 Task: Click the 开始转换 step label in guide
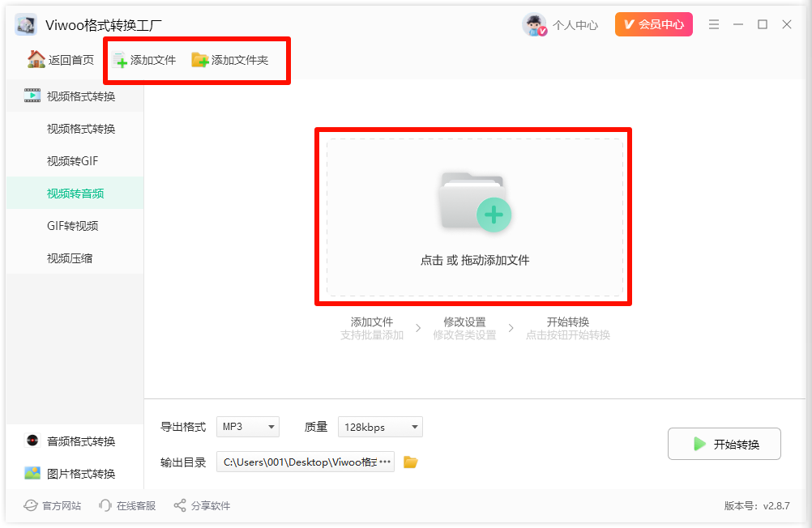pyautogui.click(x=568, y=321)
